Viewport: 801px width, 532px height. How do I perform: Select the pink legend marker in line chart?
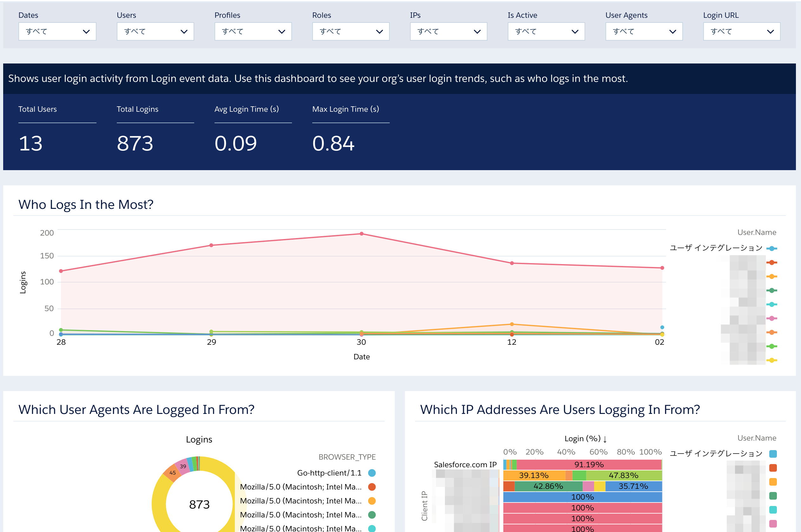click(x=771, y=319)
